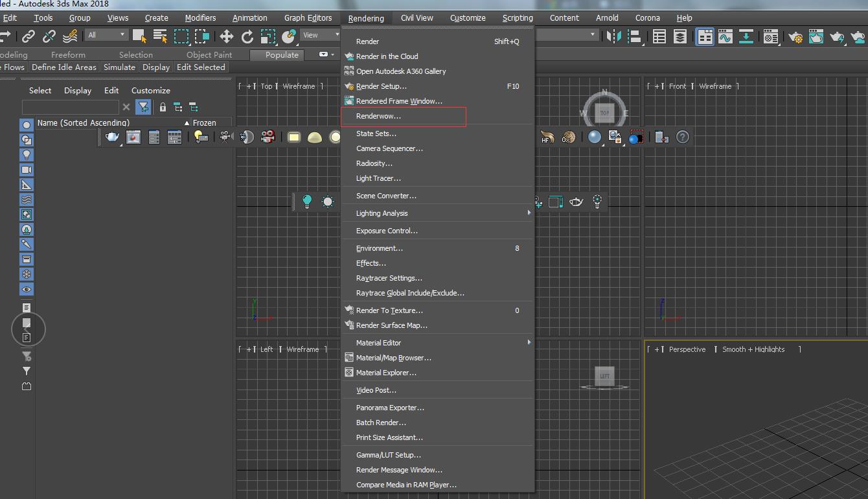The width and height of the screenshot is (868, 499).
Task: Click the sun light icon
Action: (328, 202)
